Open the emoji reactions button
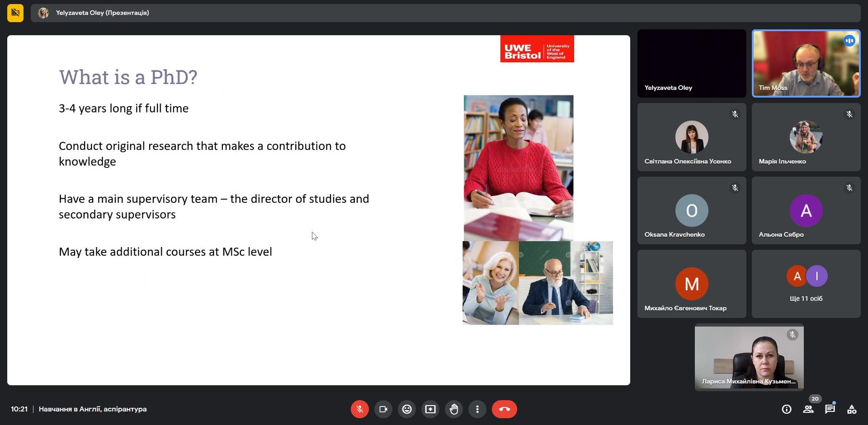Viewport: 868px width, 425px height. point(407,409)
